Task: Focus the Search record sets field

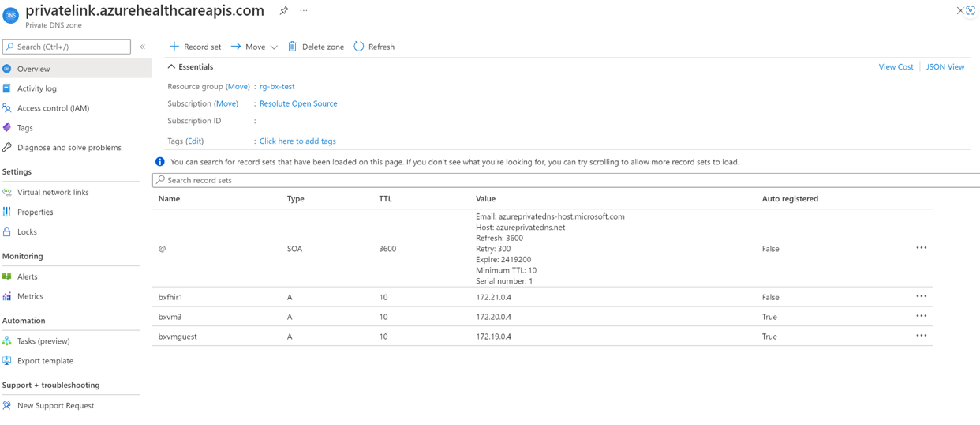Action: (552, 180)
